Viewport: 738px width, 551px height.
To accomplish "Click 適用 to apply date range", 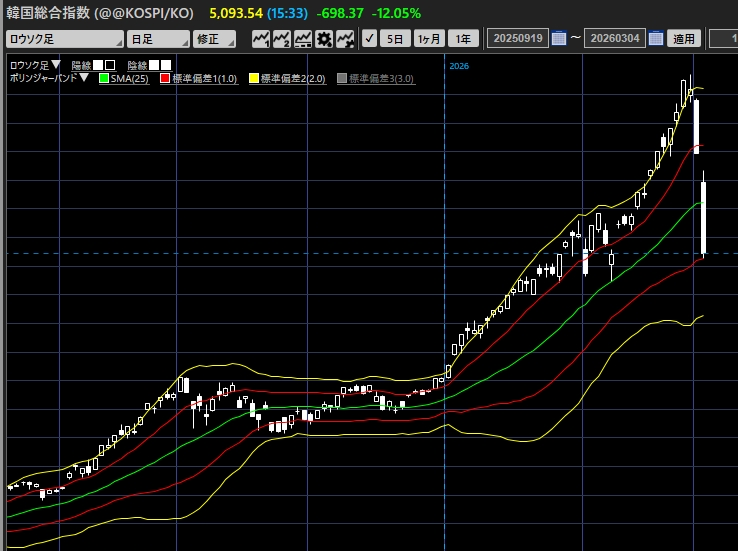I will pyautogui.click(x=684, y=39).
